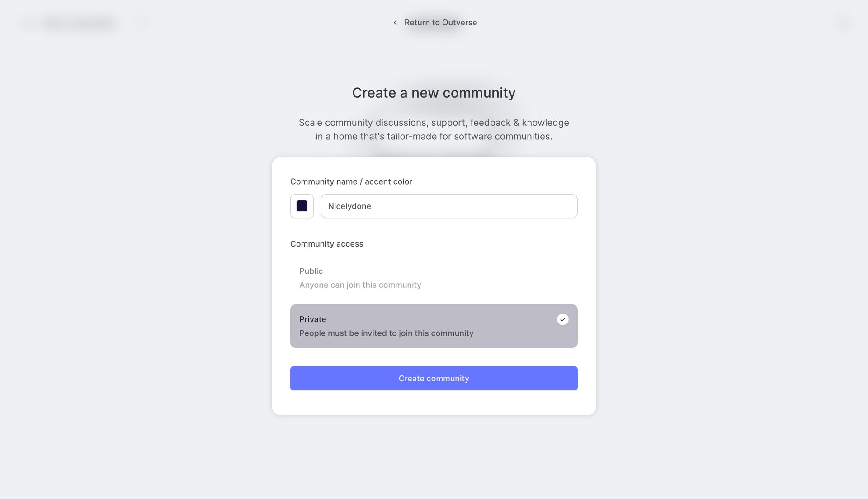
Task: Open the top-right account icon
Action: [x=842, y=22]
